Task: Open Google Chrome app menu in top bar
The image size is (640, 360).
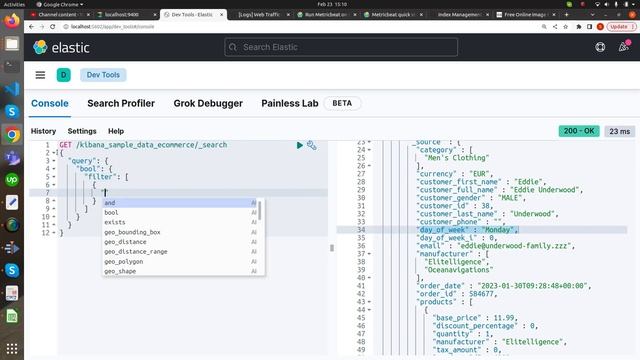Action: 60,4
